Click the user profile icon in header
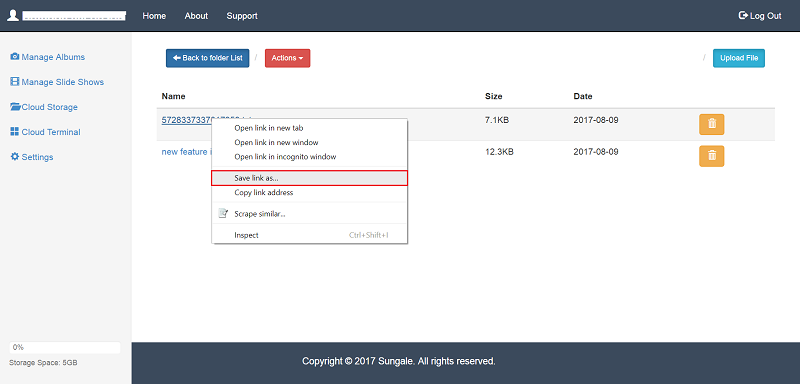Screen dimensions: 800x384 pos(13,15)
